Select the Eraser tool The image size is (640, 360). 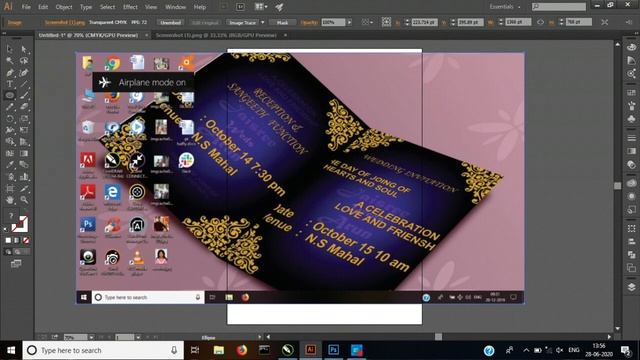click(24, 107)
